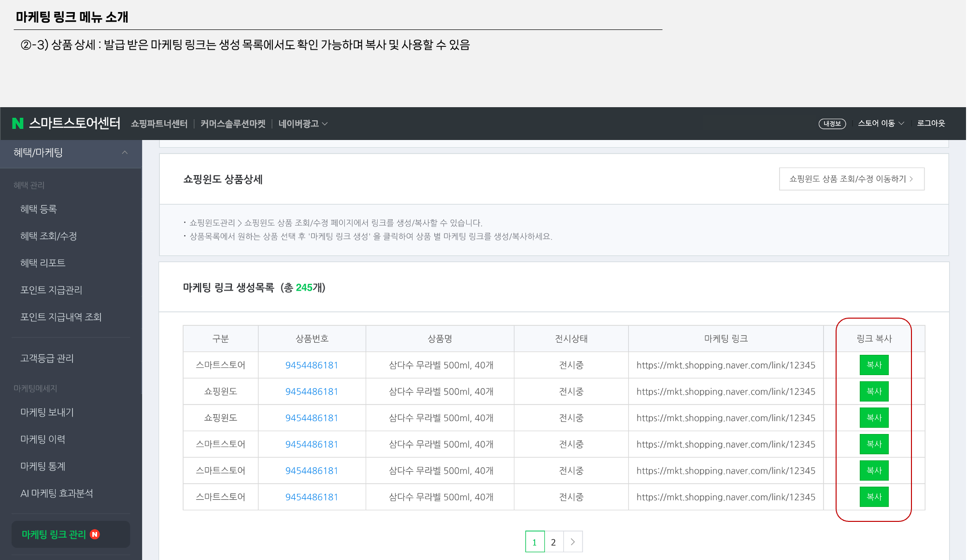Click total count 245 in list heading
This screenshot has height=560, width=967.
pos(304,288)
